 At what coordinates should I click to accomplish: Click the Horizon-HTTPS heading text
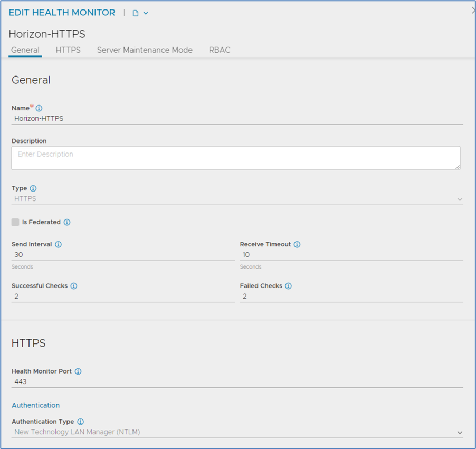tap(47, 34)
